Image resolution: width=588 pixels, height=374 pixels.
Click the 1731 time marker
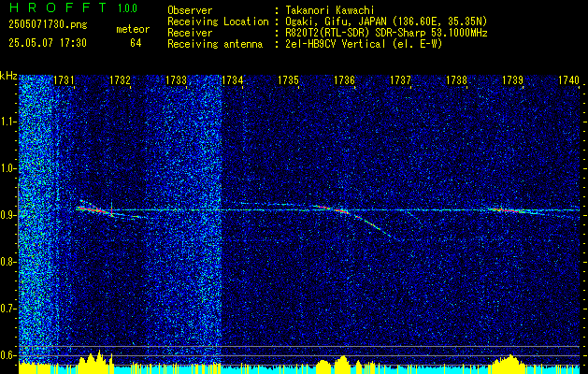pyautogui.click(x=64, y=79)
